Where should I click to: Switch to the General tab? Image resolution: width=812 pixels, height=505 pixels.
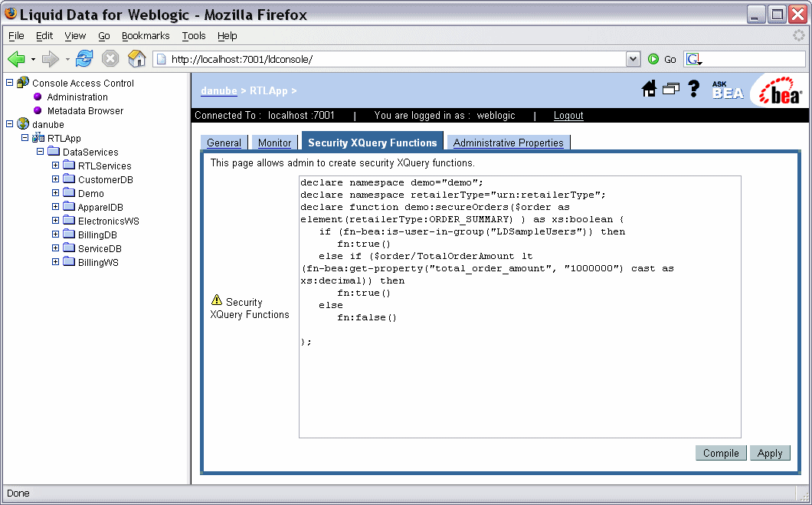pos(224,143)
